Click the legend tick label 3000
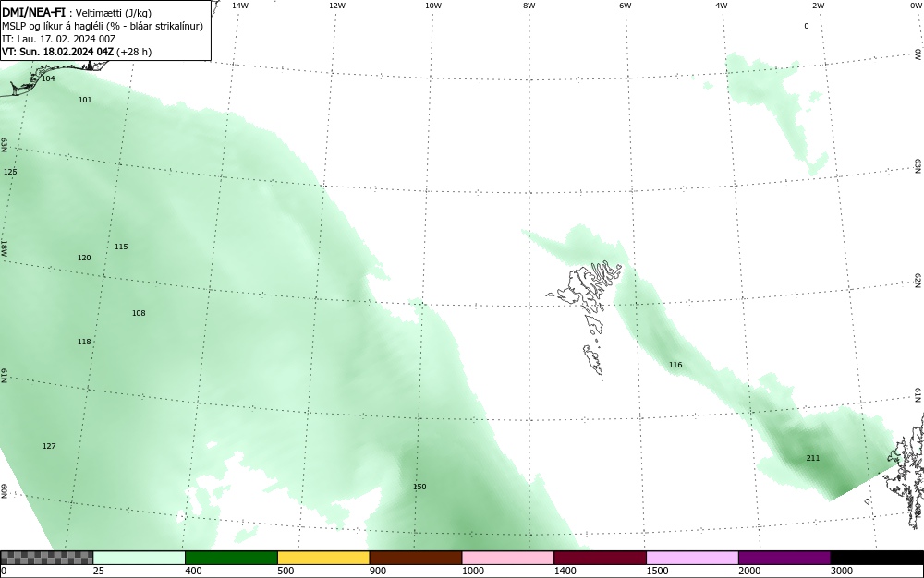Image resolution: width=924 pixels, height=578 pixels. tap(842, 571)
